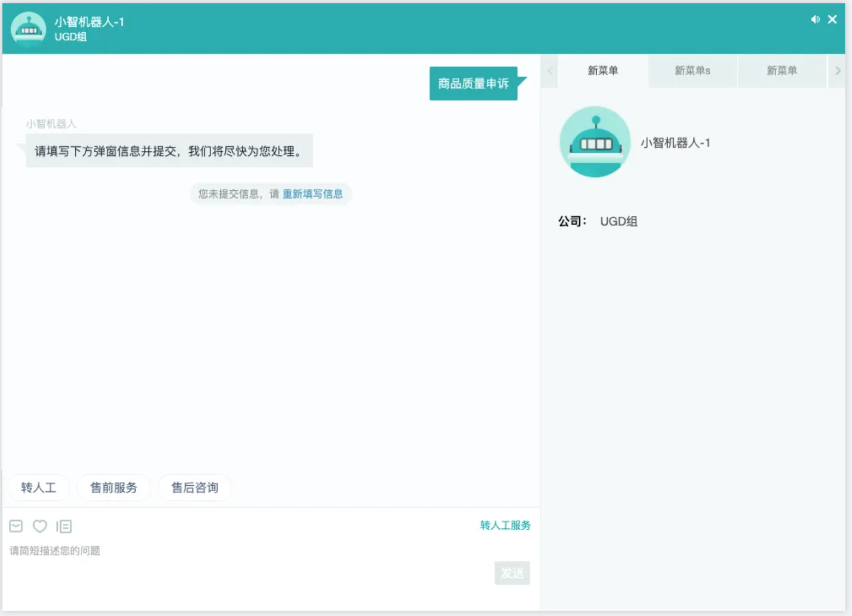
Task: Click the UGD组 subtitle in header
Action: [x=70, y=37]
